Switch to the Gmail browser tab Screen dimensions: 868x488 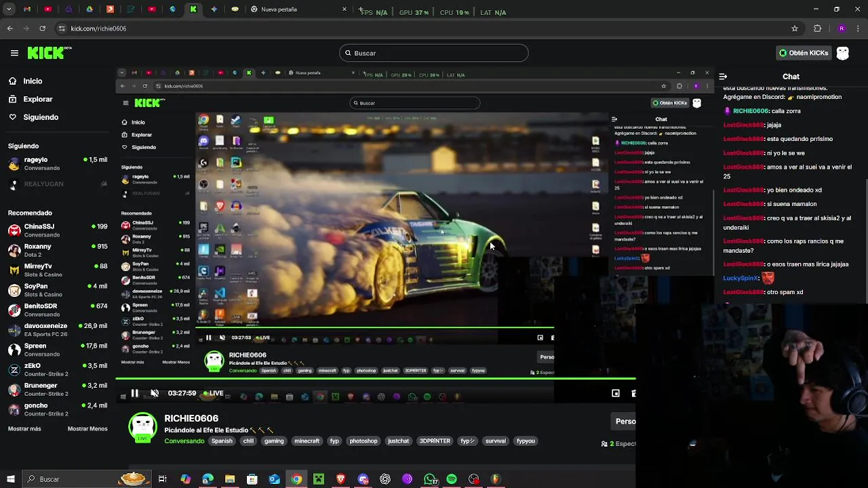tap(27, 9)
